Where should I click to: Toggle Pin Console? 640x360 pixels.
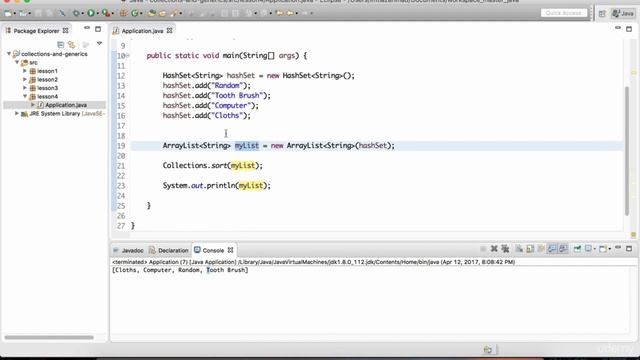(577, 249)
